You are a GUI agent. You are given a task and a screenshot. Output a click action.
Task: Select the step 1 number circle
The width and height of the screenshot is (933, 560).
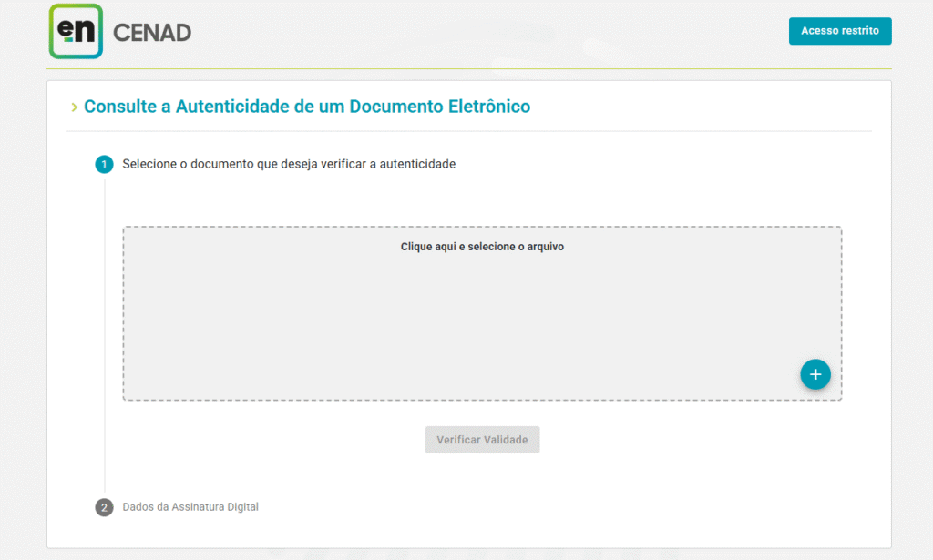(104, 165)
